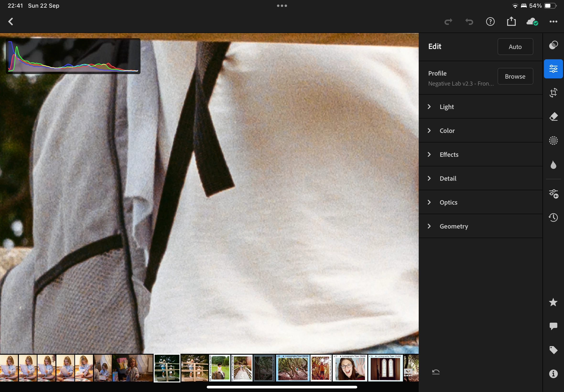
Task: Expand the Color section
Action: click(x=447, y=131)
